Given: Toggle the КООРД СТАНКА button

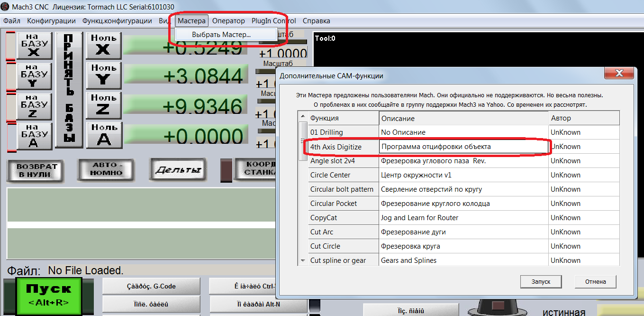Looking at the screenshot, I should [x=256, y=170].
